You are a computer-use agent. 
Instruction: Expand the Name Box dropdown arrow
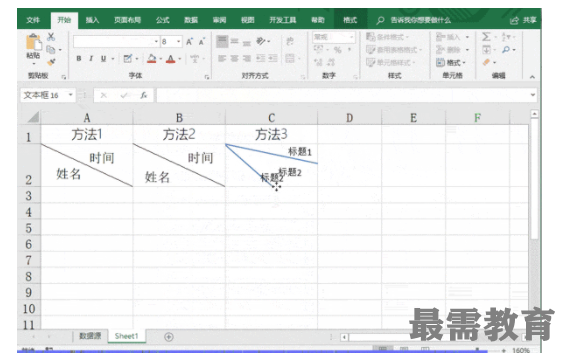pos(70,95)
